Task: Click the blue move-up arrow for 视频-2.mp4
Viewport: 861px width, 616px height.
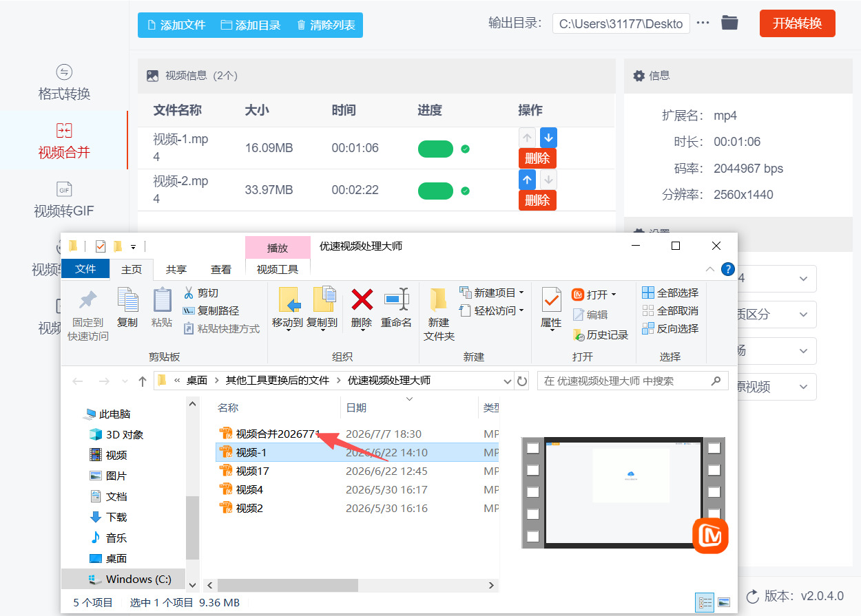Action: [x=527, y=180]
